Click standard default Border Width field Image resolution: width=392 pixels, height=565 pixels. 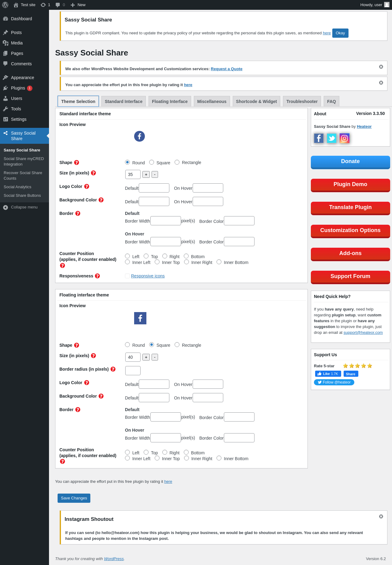166,221
